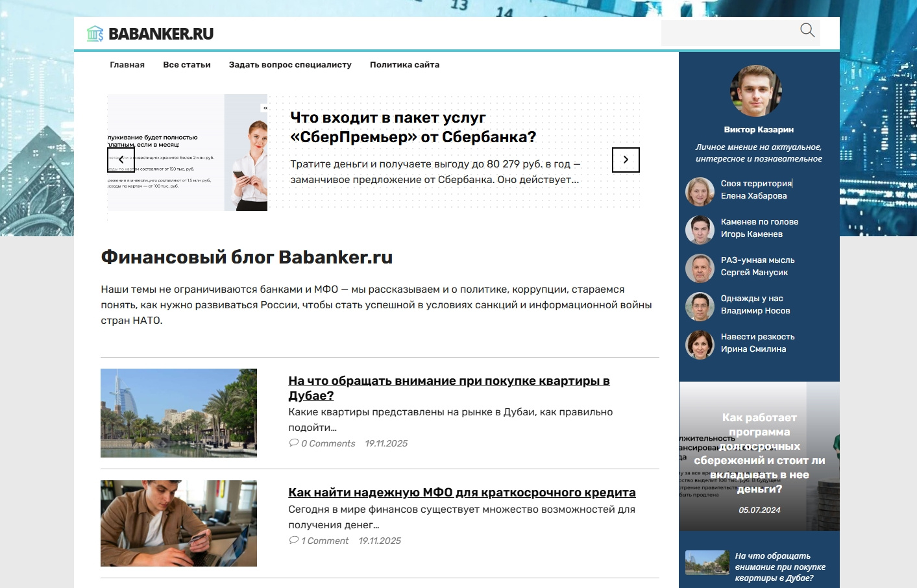Click Игорь Каменев's avatar
The image size is (917, 588).
coord(700,230)
